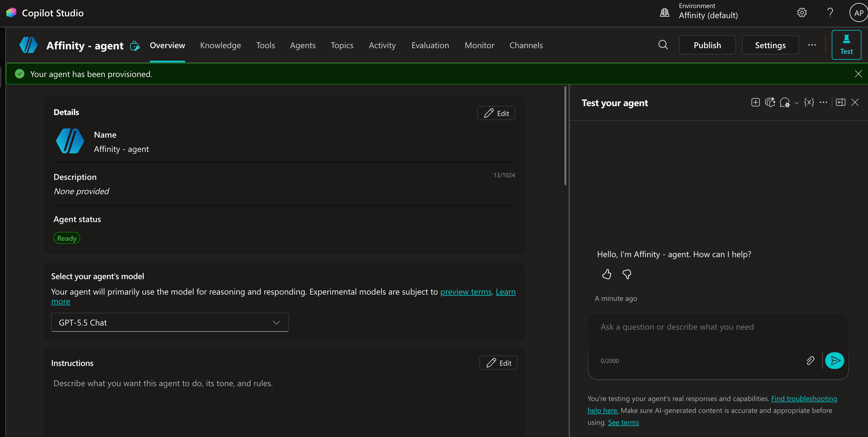Click the main page vertical scrollbar

click(x=565, y=136)
